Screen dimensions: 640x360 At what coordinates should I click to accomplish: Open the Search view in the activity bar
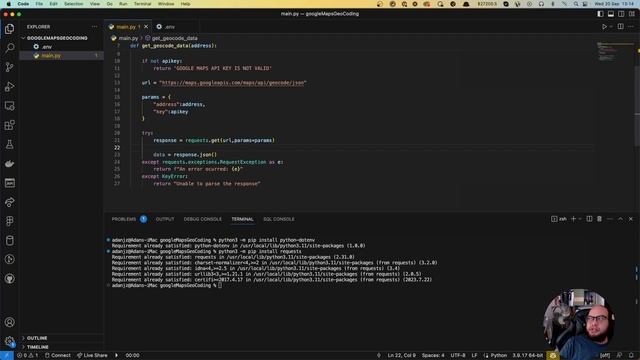point(9,48)
